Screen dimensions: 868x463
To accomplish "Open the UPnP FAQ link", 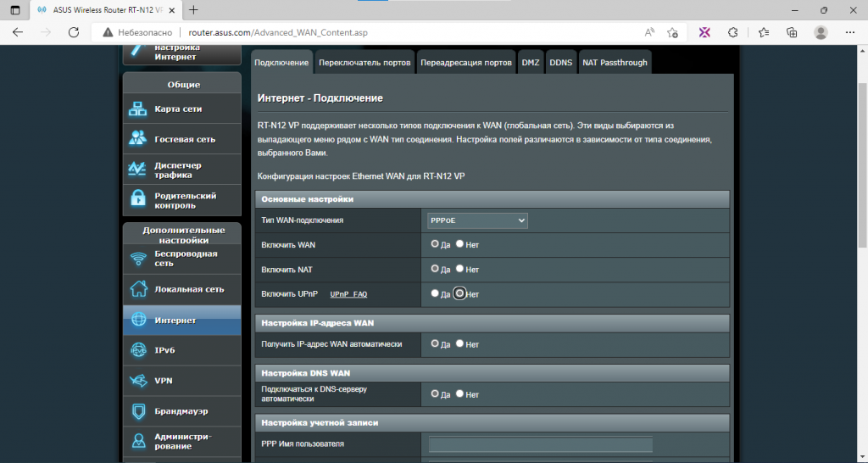I will point(348,294).
